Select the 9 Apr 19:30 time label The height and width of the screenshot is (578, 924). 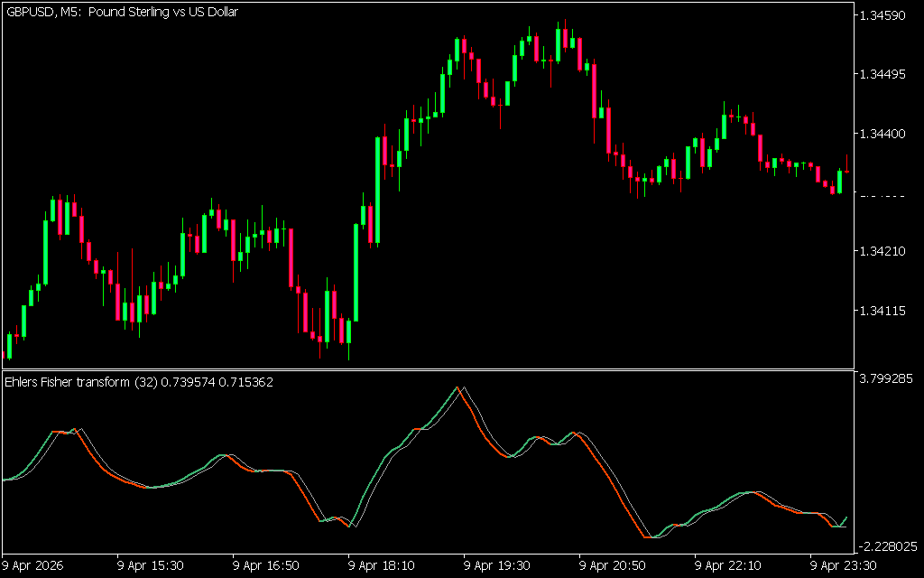click(498, 565)
